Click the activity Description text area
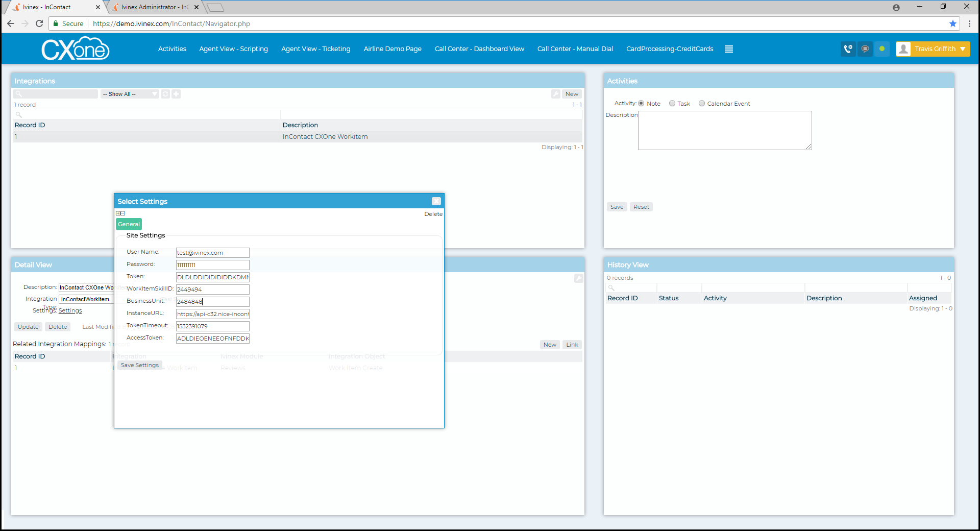This screenshot has height=531, width=980. pos(725,130)
